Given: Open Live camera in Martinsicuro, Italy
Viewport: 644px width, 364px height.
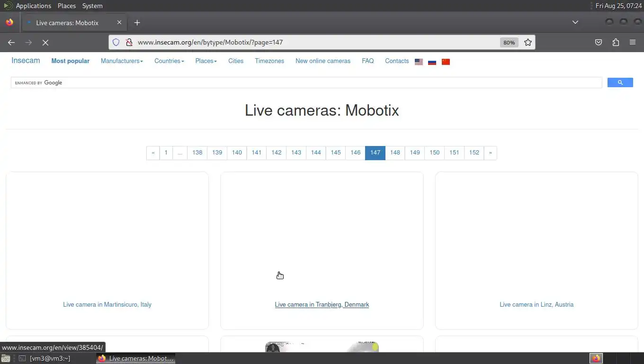Looking at the screenshot, I should tap(107, 305).
